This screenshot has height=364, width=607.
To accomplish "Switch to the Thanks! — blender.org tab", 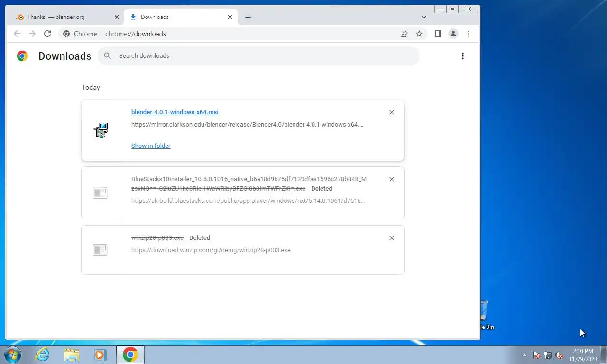I will tap(66, 17).
